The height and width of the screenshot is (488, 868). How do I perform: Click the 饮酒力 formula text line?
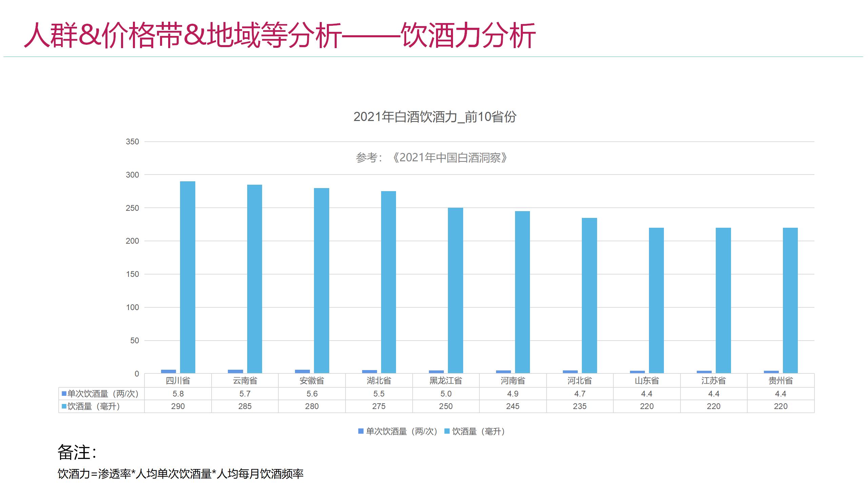click(180, 474)
